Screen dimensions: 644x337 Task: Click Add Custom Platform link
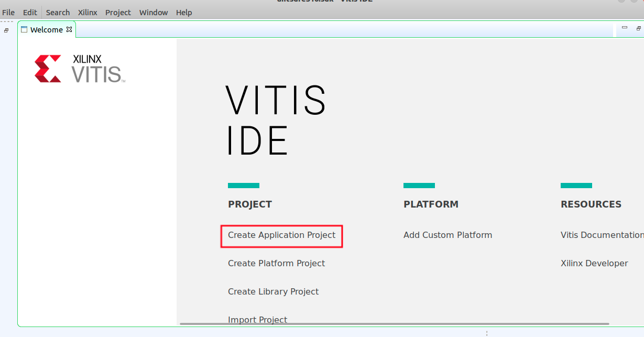click(447, 235)
